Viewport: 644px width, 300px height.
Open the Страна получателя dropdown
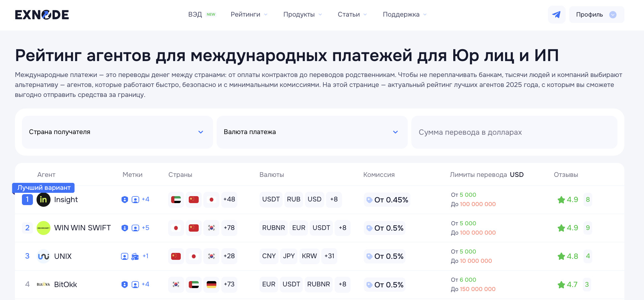tap(117, 132)
